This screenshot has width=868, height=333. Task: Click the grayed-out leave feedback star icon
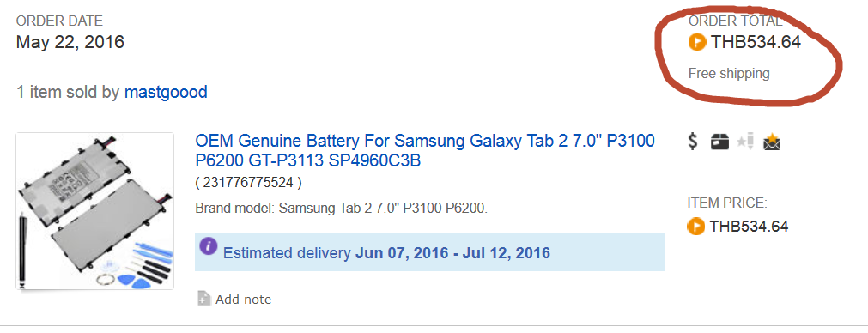(745, 142)
